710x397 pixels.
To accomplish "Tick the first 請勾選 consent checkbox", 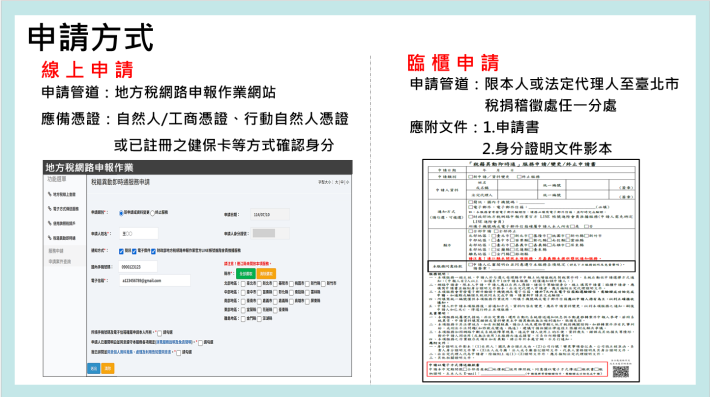I will (x=159, y=333).
